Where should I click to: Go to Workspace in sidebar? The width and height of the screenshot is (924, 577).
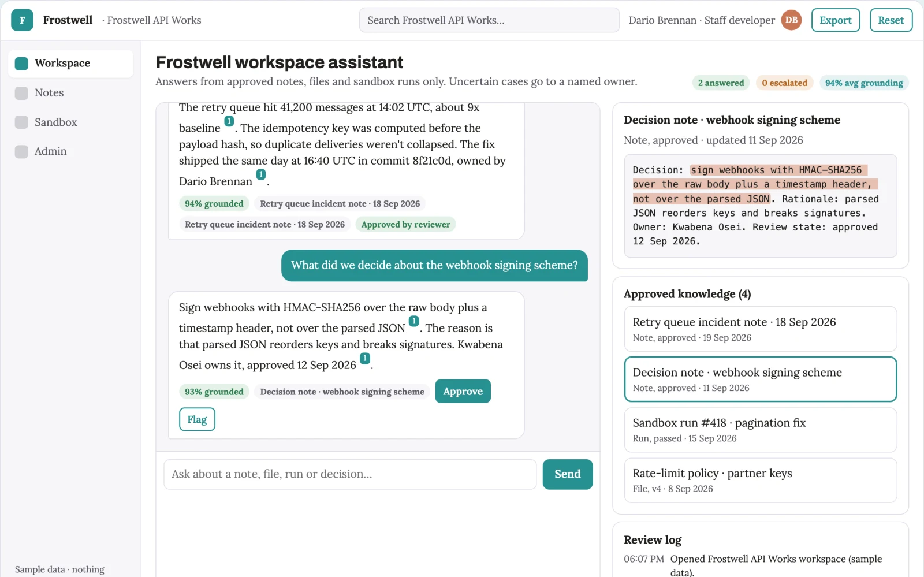point(70,64)
